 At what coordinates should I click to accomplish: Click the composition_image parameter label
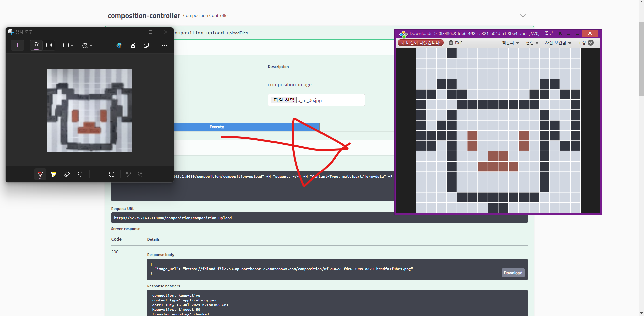[290, 85]
